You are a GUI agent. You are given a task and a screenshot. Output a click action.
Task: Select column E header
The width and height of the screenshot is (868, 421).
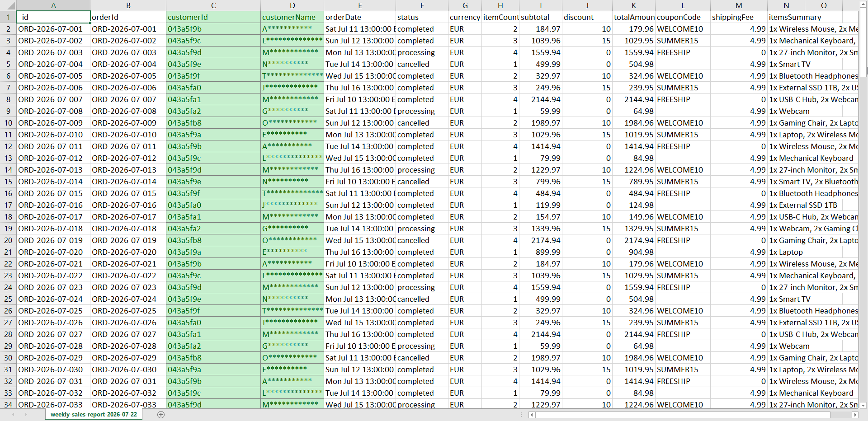click(360, 5)
